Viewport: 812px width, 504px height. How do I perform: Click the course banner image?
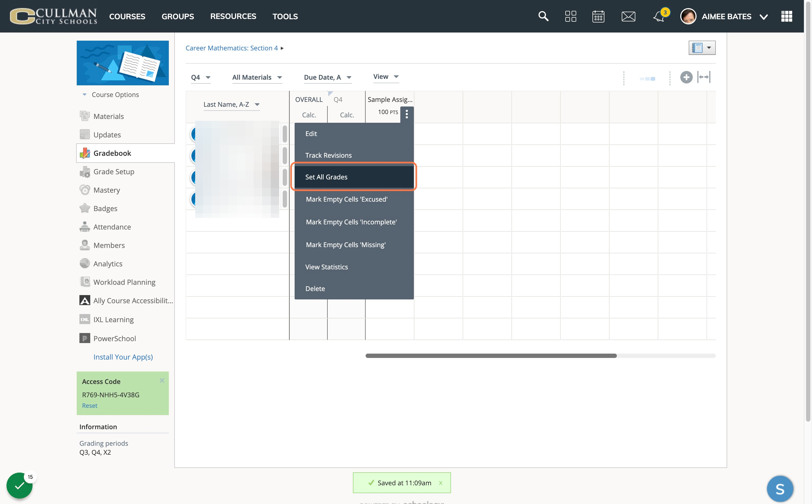(123, 63)
